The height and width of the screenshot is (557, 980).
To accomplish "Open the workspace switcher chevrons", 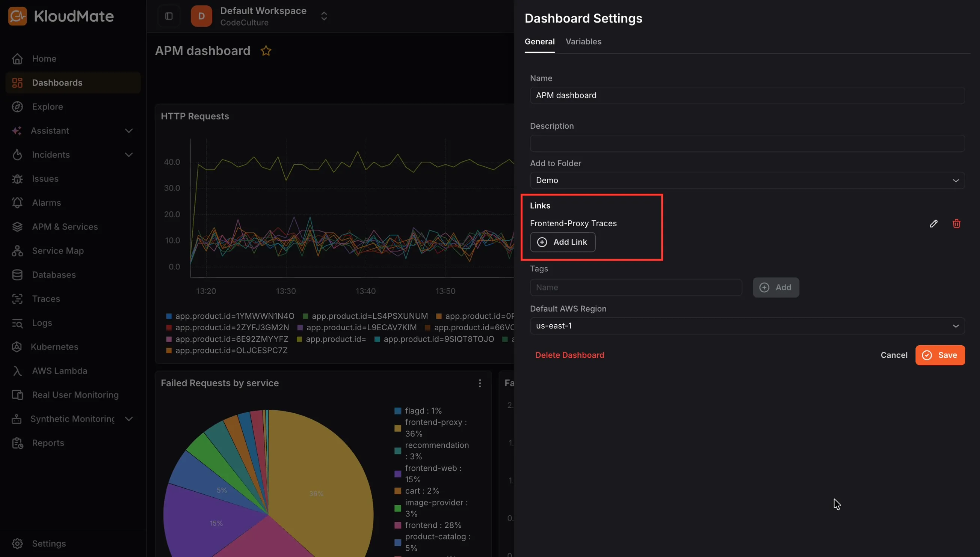I will click(x=324, y=16).
